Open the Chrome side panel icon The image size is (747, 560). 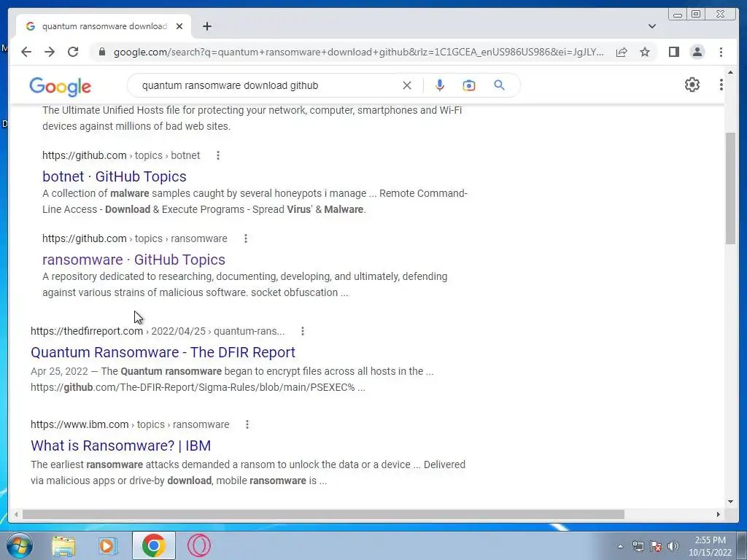(673, 52)
